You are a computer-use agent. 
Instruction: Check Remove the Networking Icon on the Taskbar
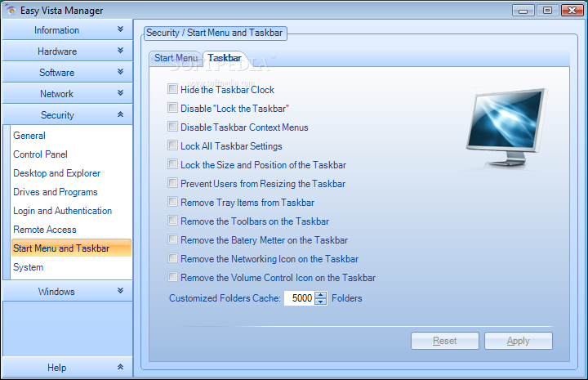(x=172, y=258)
